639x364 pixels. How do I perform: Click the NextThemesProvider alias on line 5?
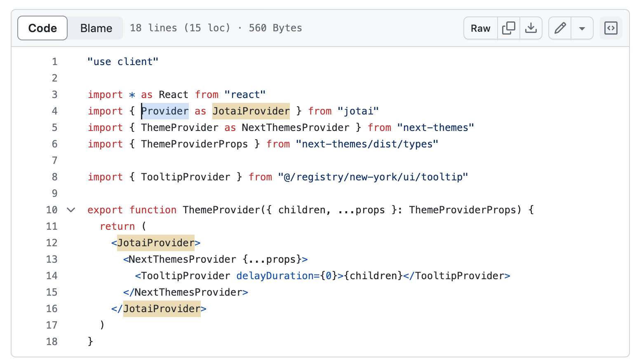pos(296,128)
